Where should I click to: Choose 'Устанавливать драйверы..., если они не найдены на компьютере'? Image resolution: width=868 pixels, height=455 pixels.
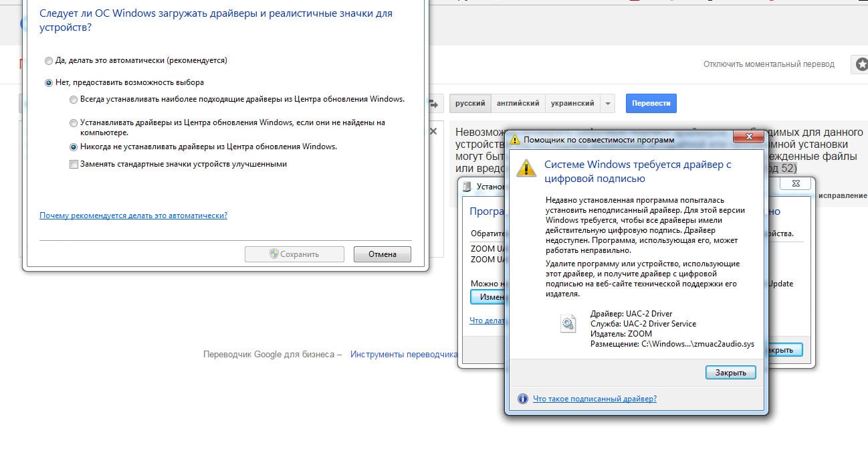pyautogui.click(x=228, y=127)
